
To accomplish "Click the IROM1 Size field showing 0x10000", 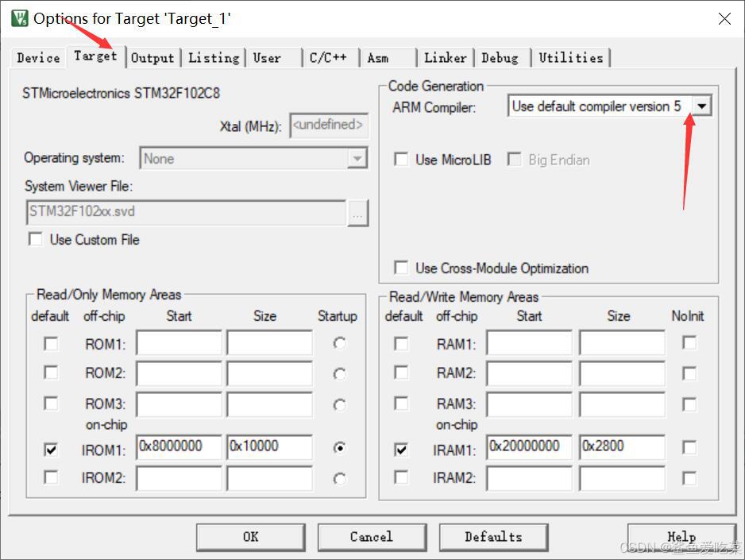I will point(270,447).
